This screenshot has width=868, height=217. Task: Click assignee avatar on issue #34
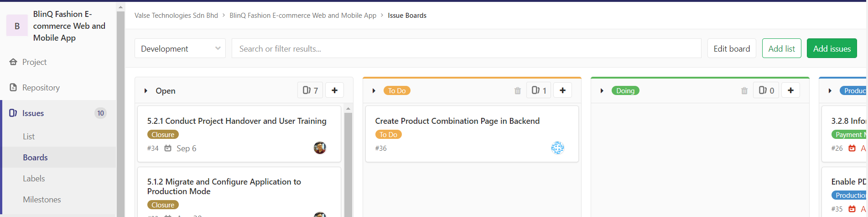(320, 148)
